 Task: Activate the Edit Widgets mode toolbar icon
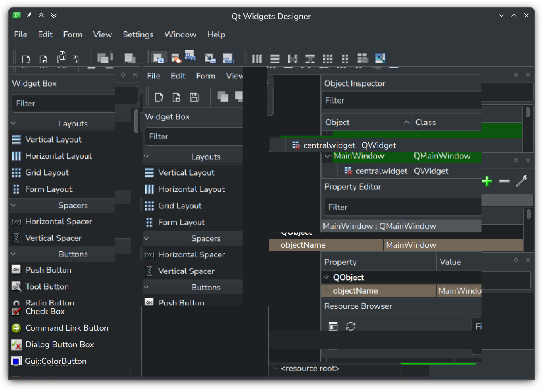(158, 58)
